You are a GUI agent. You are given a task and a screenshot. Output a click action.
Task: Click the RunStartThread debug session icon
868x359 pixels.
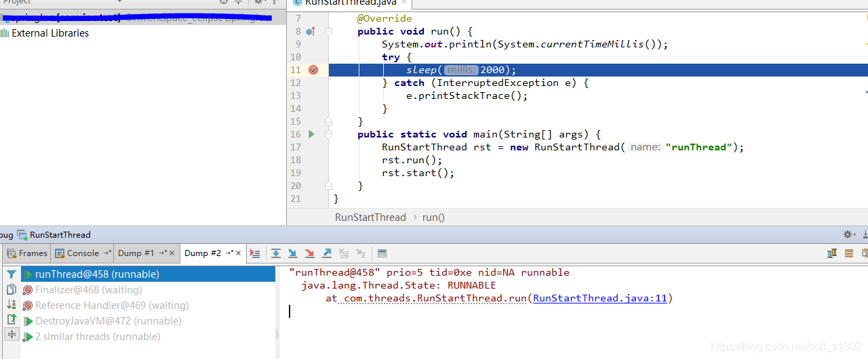(x=22, y=234)
